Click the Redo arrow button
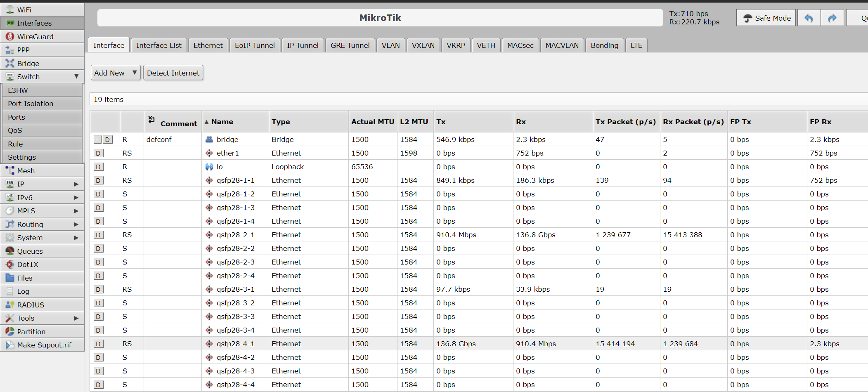868x392 pixels. (x=832, y=18)
